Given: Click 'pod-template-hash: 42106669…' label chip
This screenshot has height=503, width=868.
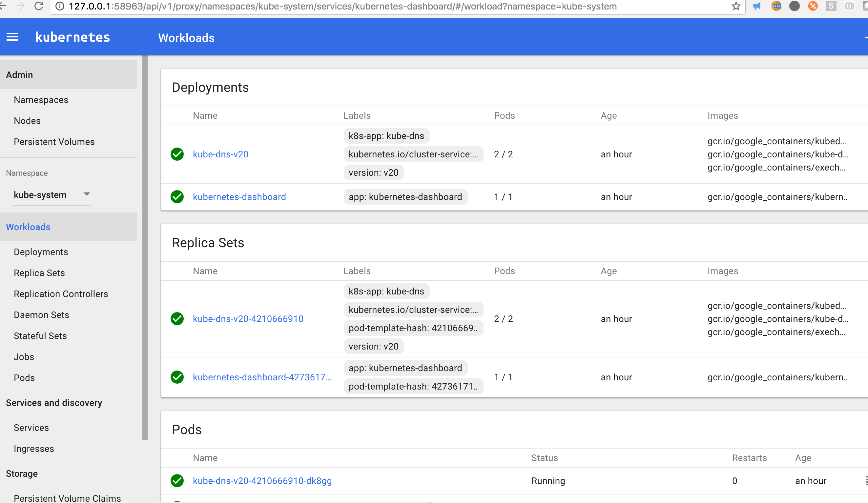Looking at the screenshot, I should pos(414,328).
